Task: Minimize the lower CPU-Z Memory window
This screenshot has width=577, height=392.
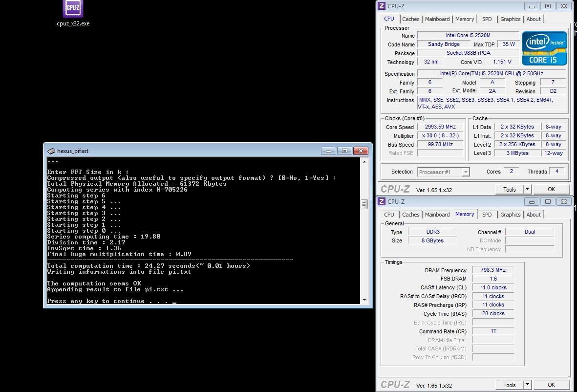Action: coord(532,202)
